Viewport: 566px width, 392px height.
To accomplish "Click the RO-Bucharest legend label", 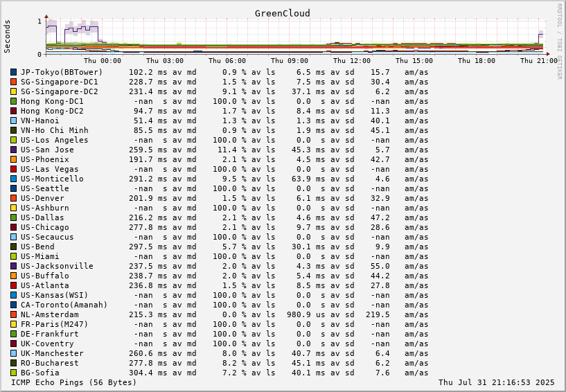I will (49, 363).
